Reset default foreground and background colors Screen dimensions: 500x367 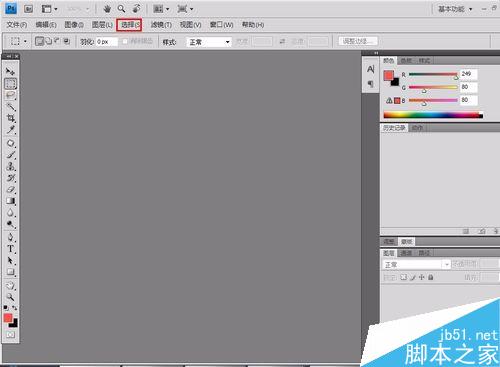[x=6, y=308]
